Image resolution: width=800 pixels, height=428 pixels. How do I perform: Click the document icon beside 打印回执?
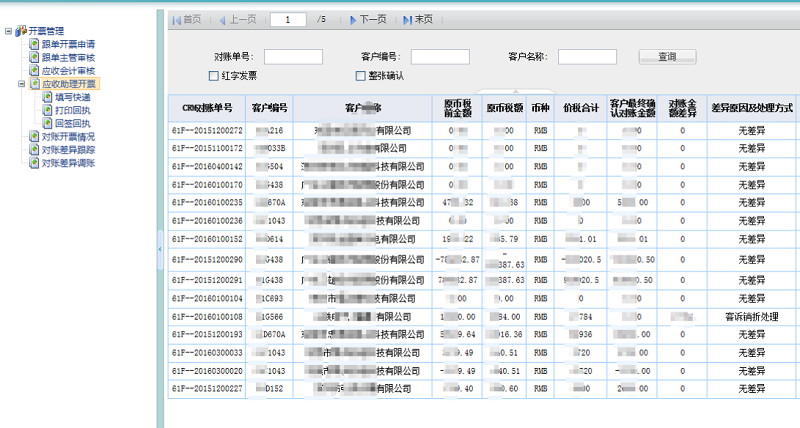pos(47,110)
